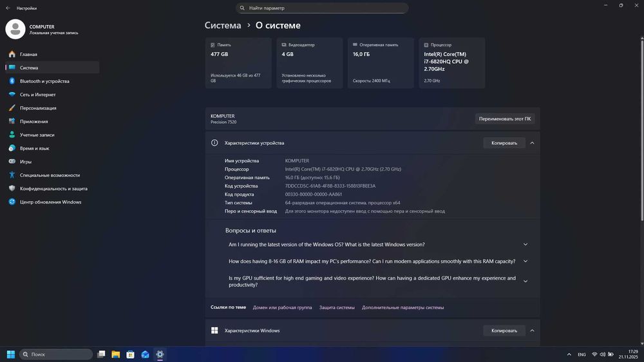The height and width of the screenshot is (362, 644).
Task: Select the Код продукта 00330-80000 value
Action: click(x=314, y=195)
